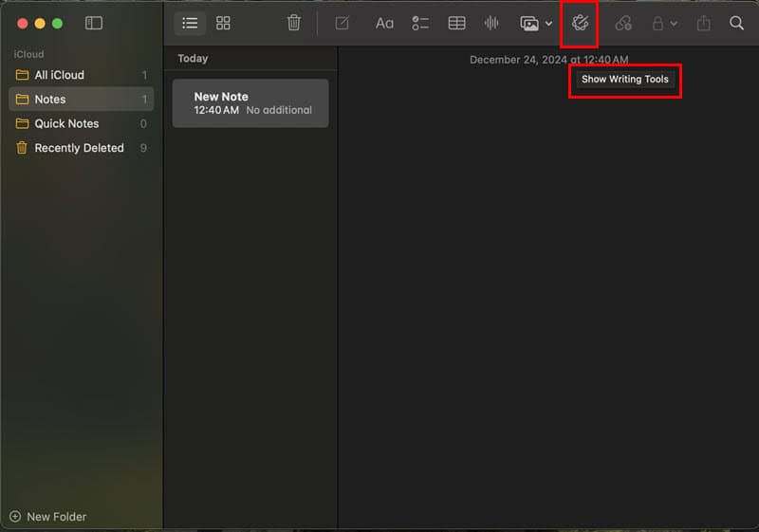Select the All iCloud folder
759x532 pixels.
pyautogui.click(x=59, y=75)
